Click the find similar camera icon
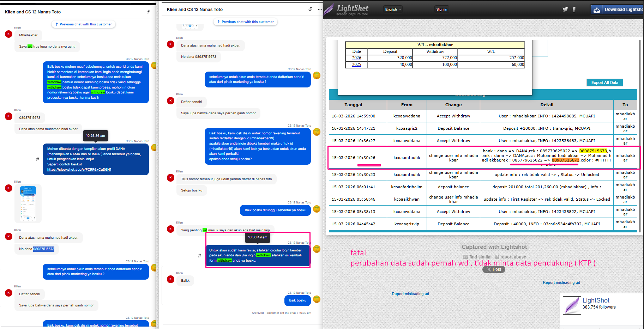Screen dimensions: 644x329 (465, 257)
